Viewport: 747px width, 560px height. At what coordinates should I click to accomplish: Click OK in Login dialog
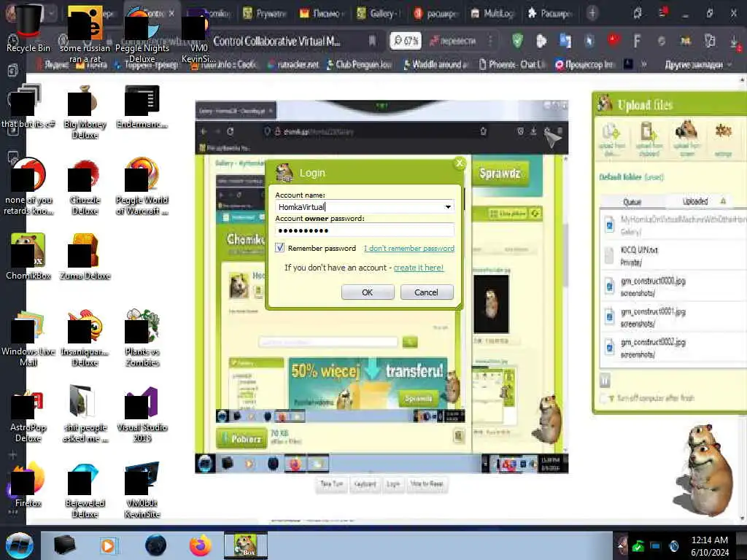click(368, 292)
